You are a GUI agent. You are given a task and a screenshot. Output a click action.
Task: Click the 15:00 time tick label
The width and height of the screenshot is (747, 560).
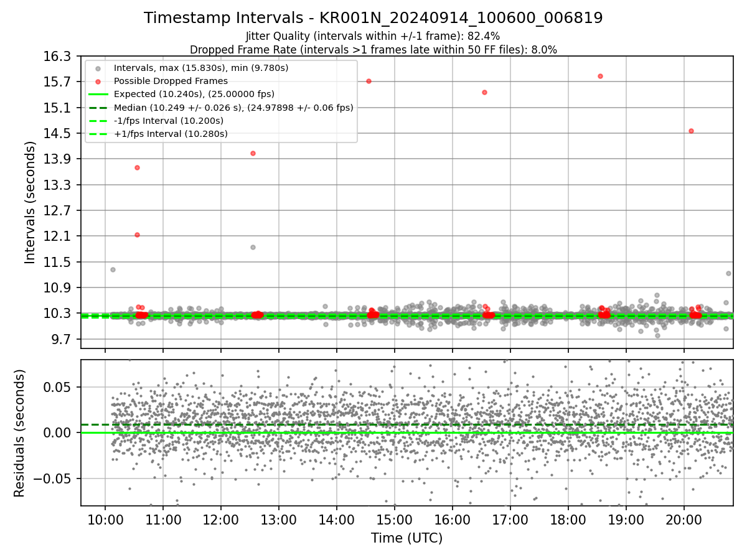[x=395, y=519]
